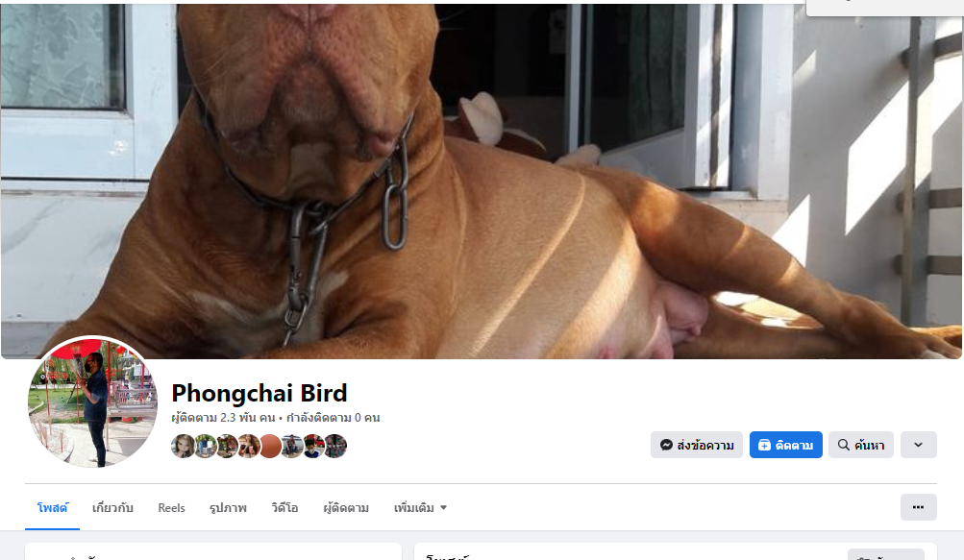The image size is (964, 560).
Task: Click the กำลังติดตาม 0 คน link
Action: pyautogui.click(x=334, y=418)
